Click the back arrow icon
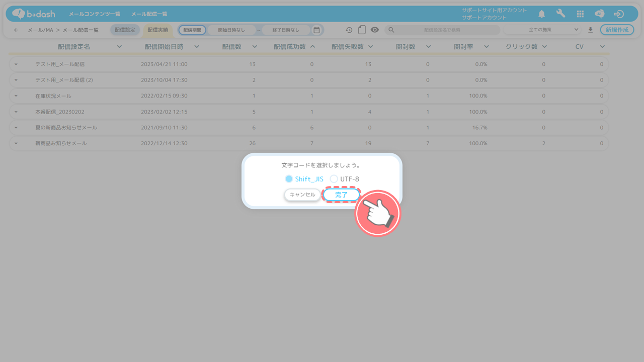The height and width of the screenshot is (362, 644). point(16,30)
